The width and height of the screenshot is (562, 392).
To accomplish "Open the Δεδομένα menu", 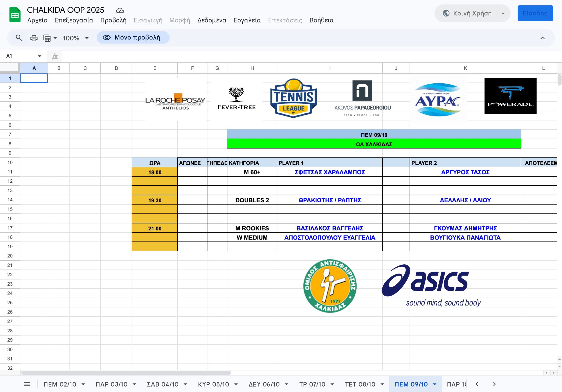I will [212, 20].
